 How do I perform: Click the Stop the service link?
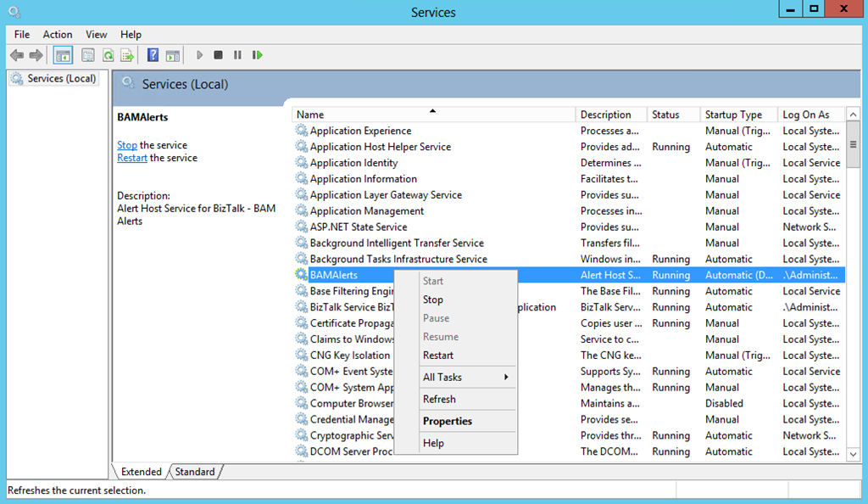(127, 145)
